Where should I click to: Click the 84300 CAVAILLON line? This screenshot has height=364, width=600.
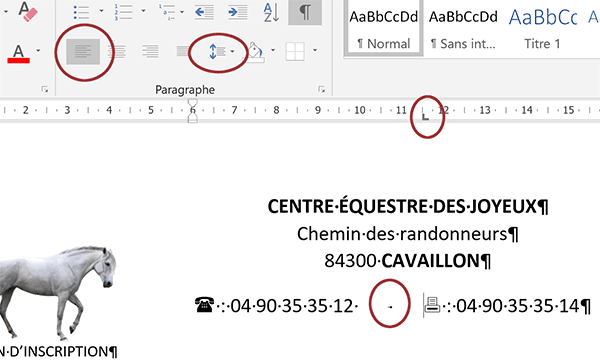[x=402, y=261]
